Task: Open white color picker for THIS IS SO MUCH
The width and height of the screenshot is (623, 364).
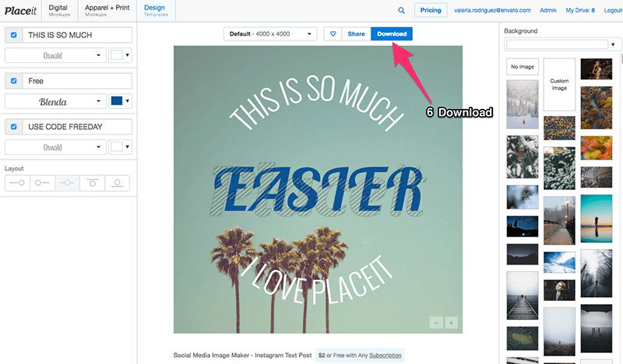Action: (120, 55)
